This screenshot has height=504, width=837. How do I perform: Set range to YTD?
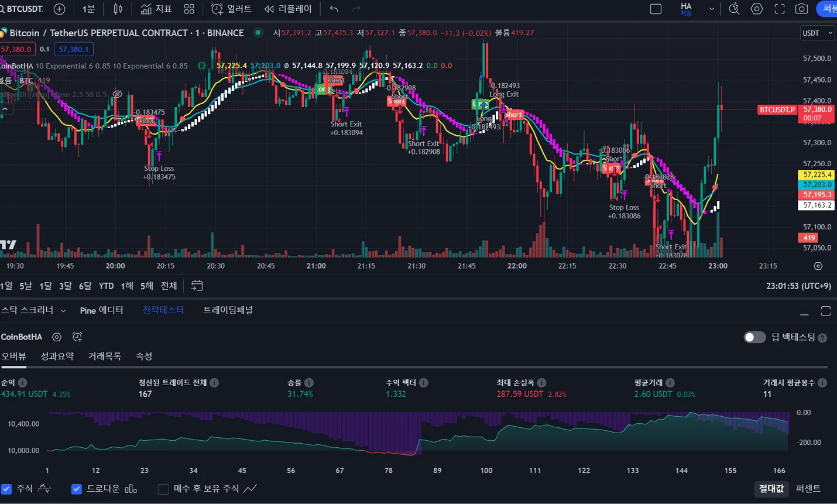106,286
